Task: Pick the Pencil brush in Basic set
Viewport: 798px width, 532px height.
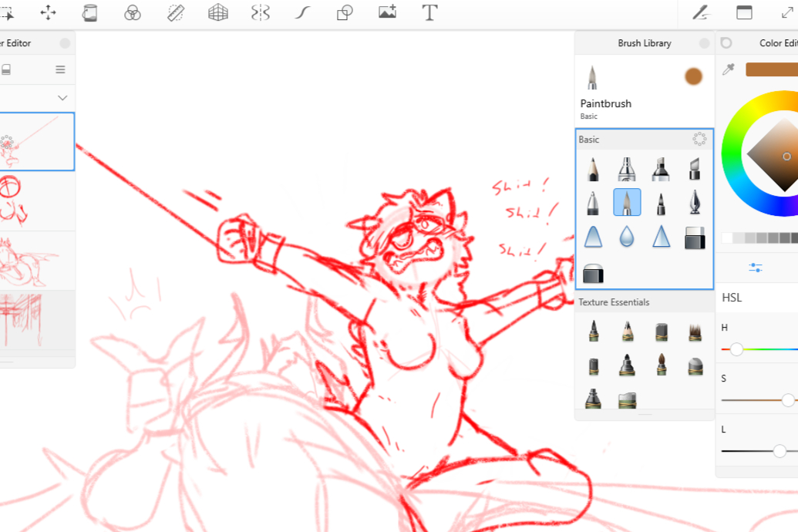Action: tap(592, 169)
